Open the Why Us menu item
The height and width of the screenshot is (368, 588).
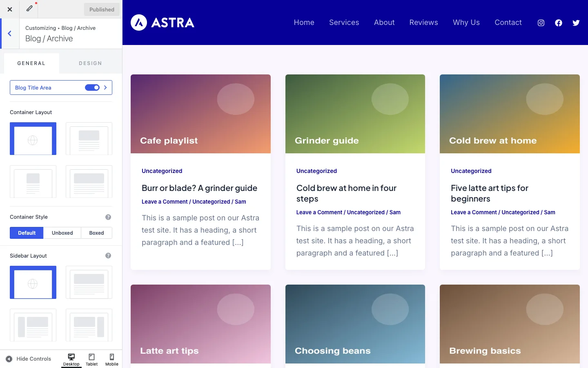tap(466, 22)
